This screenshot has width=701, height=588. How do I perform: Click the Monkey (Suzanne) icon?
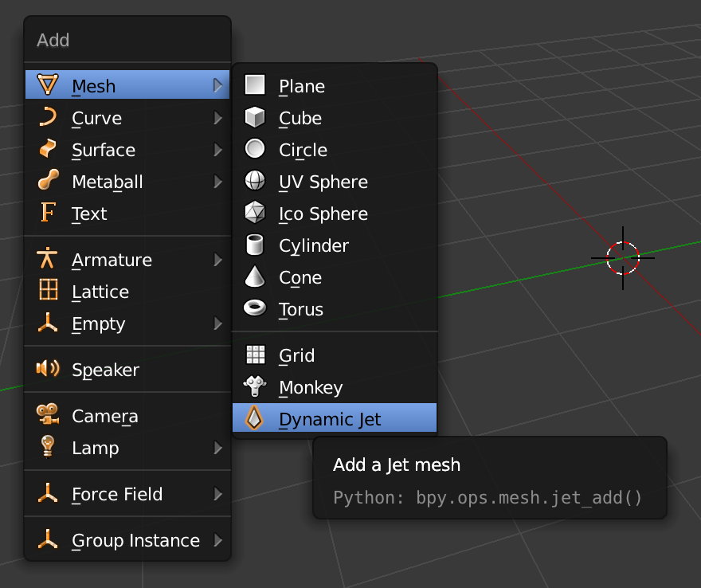pos(254,386)
